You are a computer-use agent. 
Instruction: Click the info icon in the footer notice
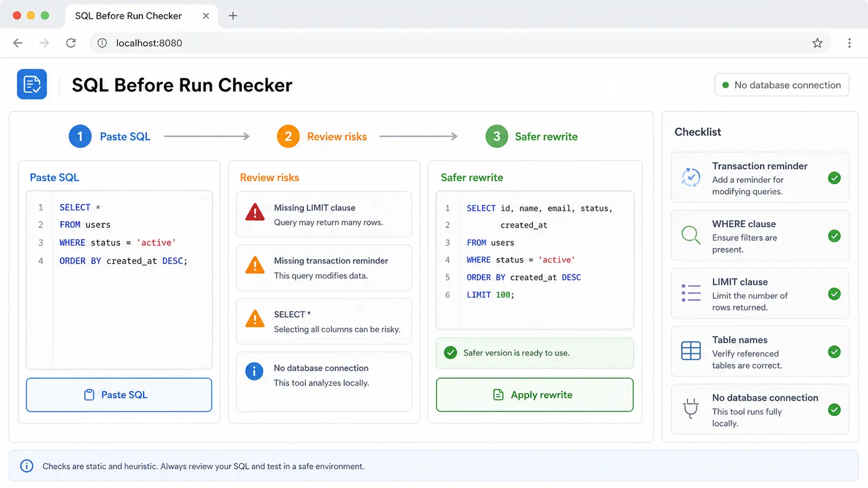pyautogui.click(x=27, y=466)
